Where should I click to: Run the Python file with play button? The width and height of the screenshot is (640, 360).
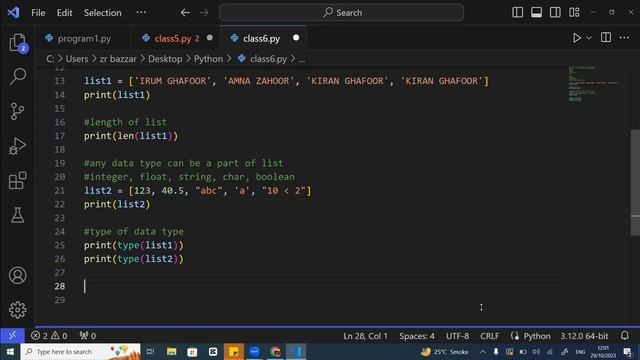(576, 38)
